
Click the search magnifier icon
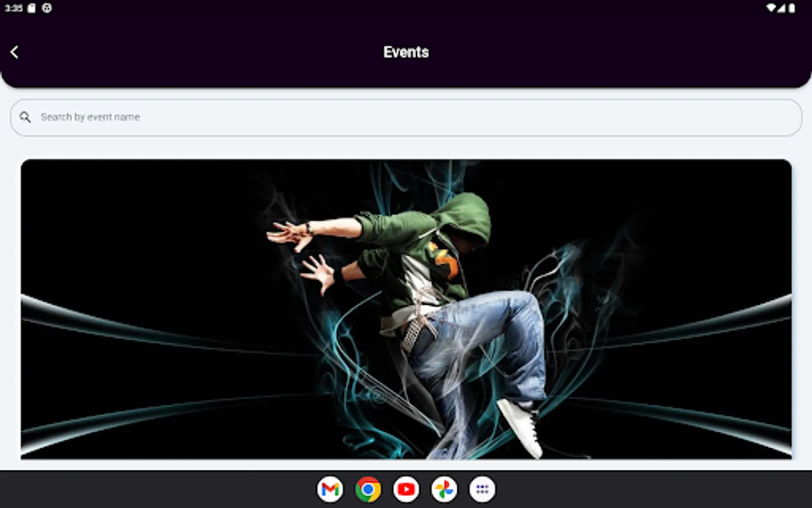pyautogui.click(x=25, y=117)
